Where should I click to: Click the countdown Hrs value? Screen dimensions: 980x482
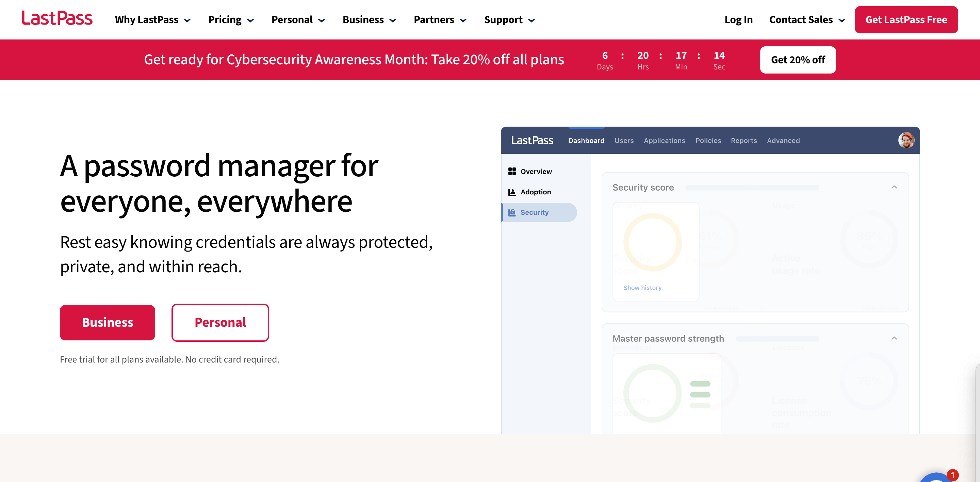[643, 55]
